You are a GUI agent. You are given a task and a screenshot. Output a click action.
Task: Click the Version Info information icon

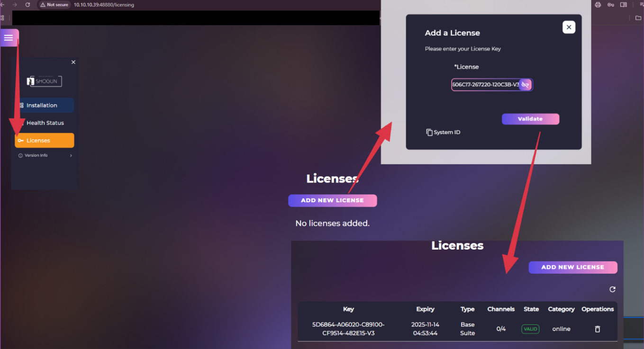[20, 155]
